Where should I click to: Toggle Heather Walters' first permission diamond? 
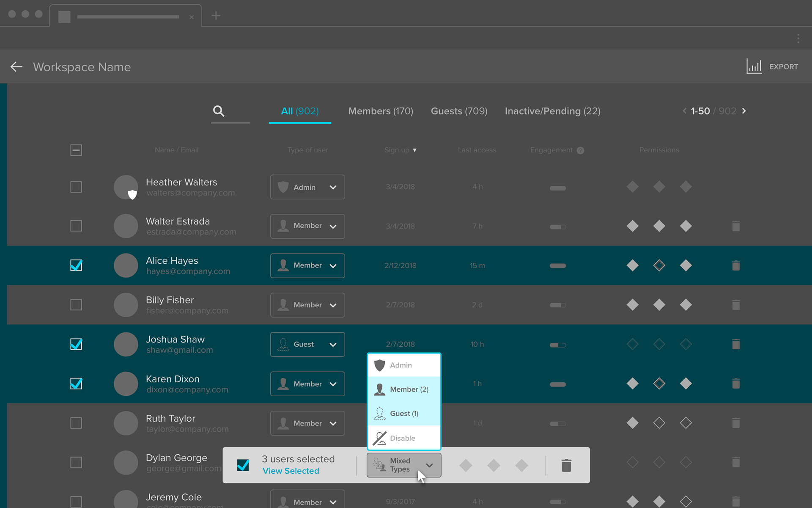633,187
